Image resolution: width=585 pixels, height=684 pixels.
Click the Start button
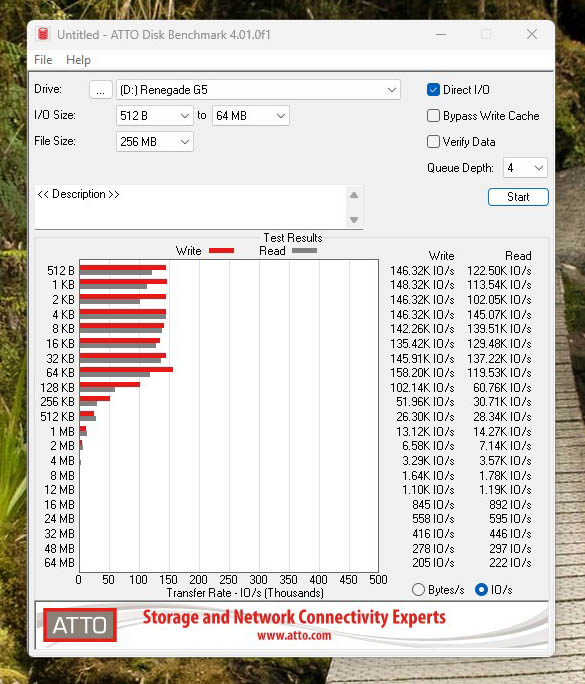518,197
